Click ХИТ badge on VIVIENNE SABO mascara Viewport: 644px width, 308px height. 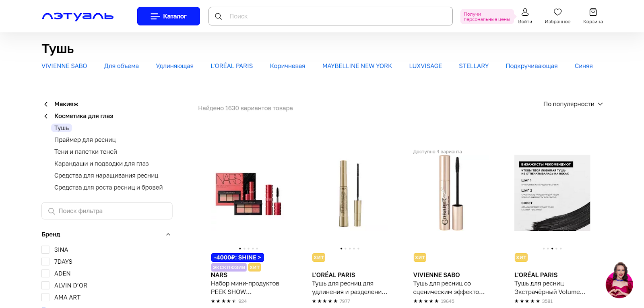point(420,257)
